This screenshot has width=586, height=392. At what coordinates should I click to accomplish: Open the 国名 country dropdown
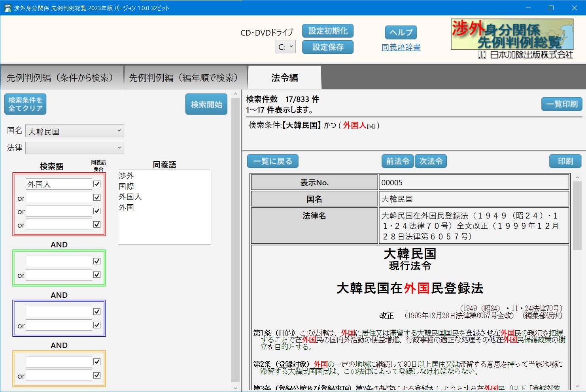pyautogui.click(x=75, y=131)
